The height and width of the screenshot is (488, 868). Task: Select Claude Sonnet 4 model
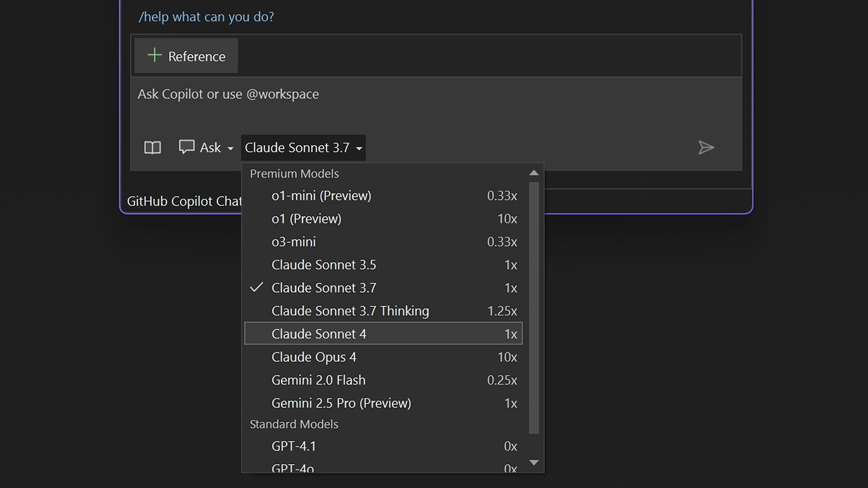click(384, 333)
